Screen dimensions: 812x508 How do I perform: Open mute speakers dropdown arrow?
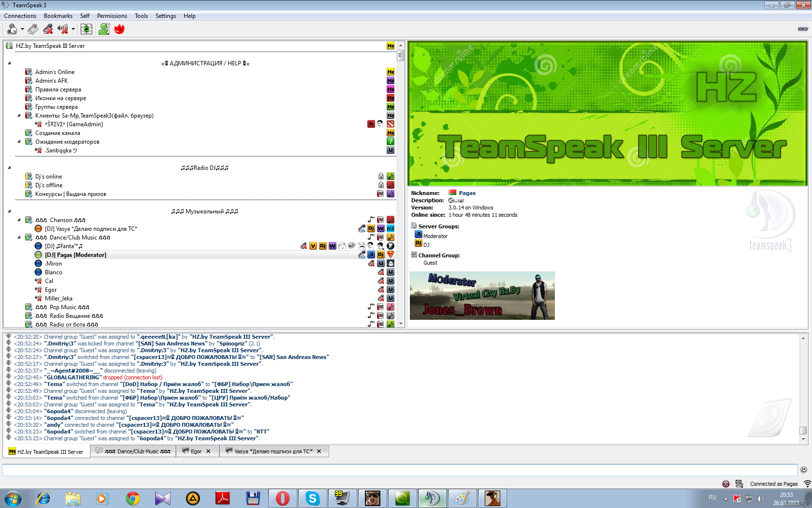click(73, 29)
